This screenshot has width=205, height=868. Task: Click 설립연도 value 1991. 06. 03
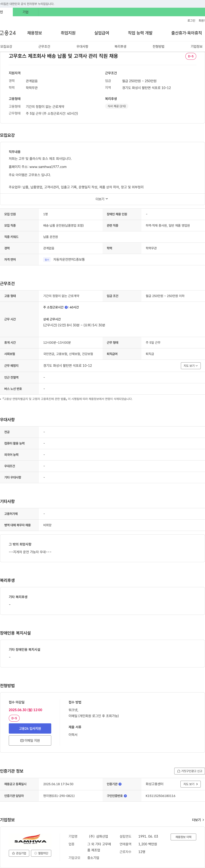148,836
